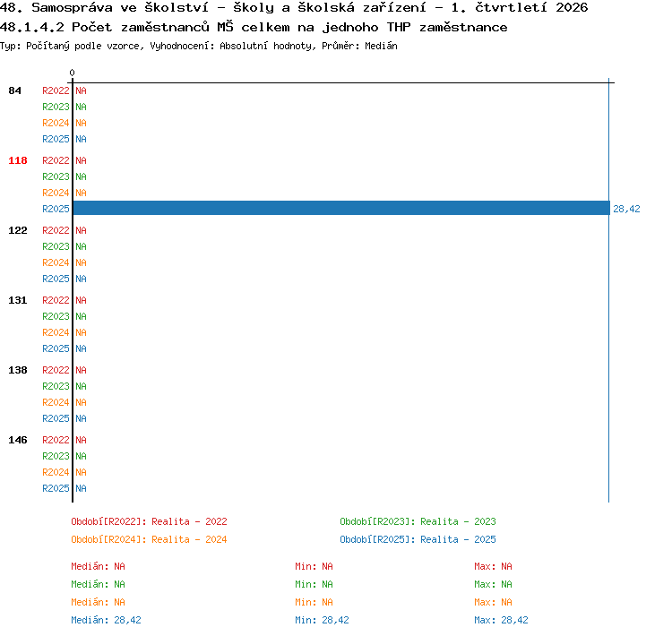
Task: Click the blue Max: 28,42 statistic
Action: (x=501, y=620)
